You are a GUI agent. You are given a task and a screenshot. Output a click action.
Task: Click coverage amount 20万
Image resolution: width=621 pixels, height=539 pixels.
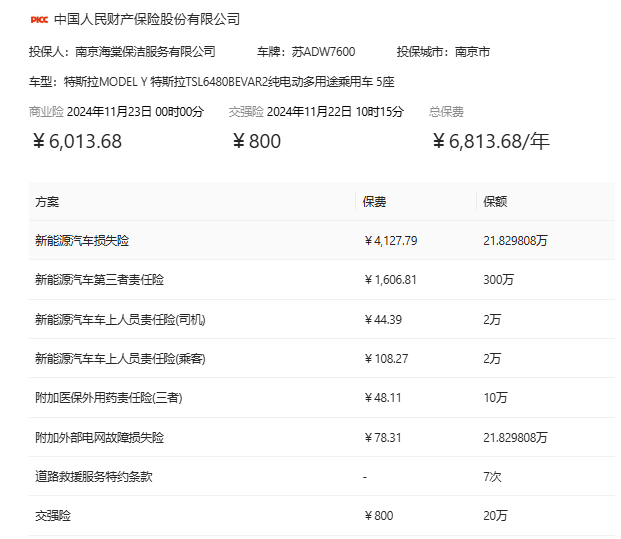(x=495, y=516)
